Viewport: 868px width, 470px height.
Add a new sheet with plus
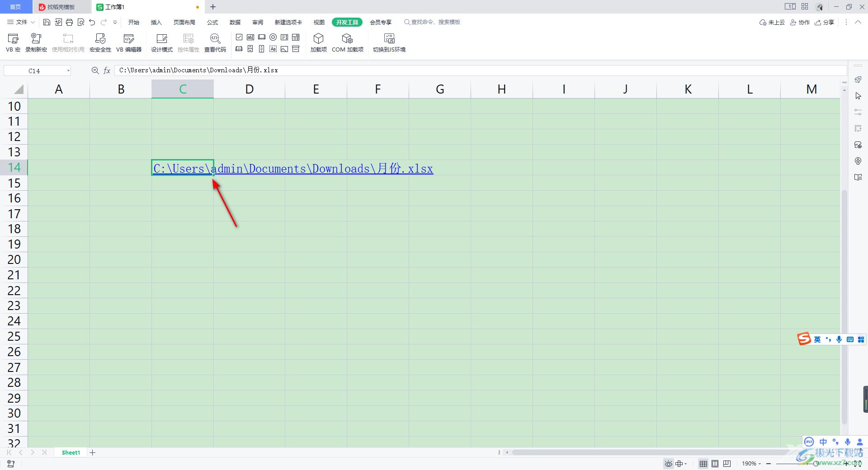coord(93,452)
